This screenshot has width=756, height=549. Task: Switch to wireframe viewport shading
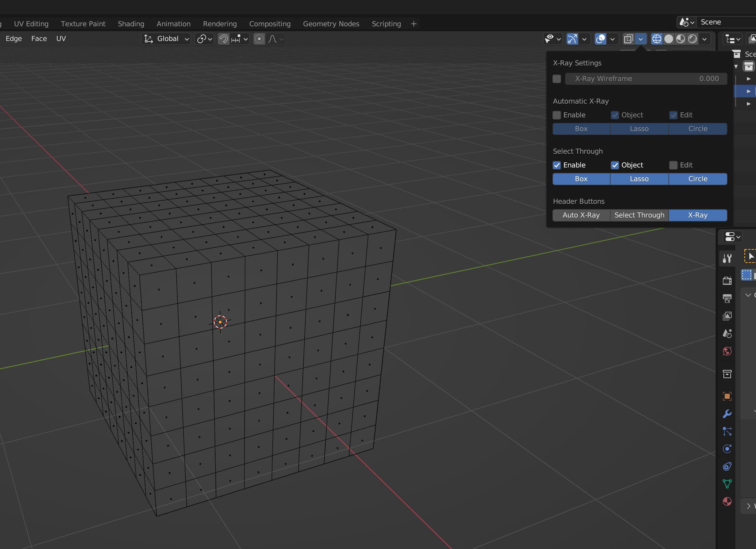coord(656,39)
